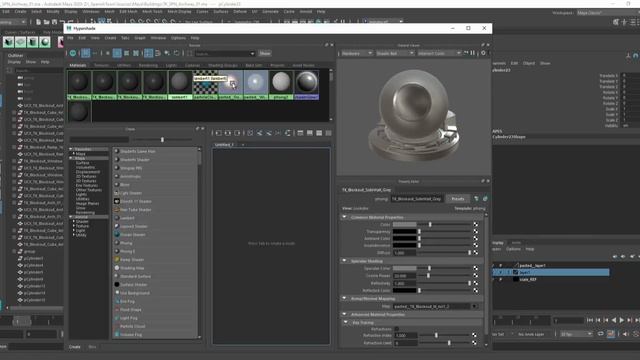Pick the Surface Shader entry
This screenshot has height=360, width=640.
(133, 284)
